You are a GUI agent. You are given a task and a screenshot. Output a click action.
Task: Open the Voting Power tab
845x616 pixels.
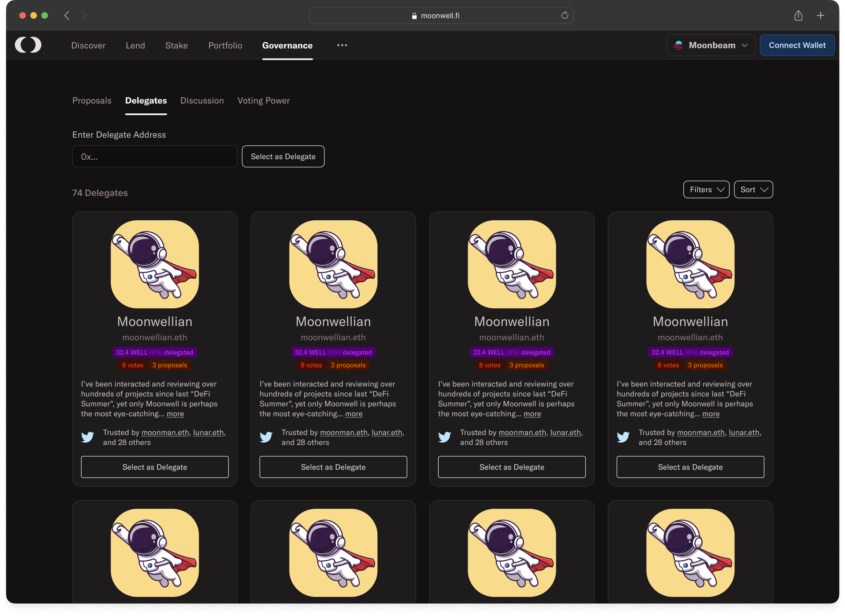263,101
